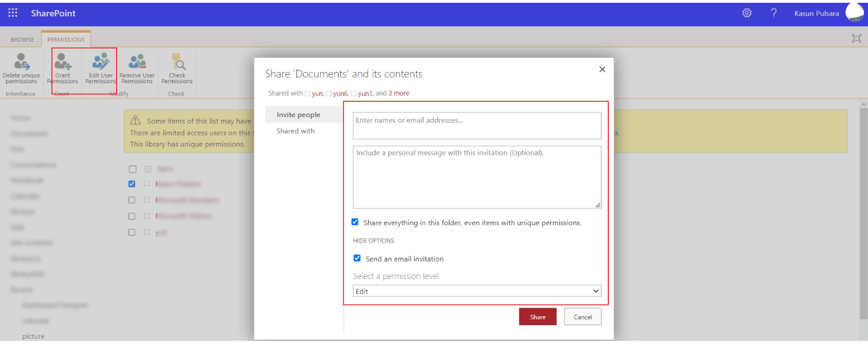Switch to Shared with in dialog
This screenshot has height=346, width=868.
[x=295, y=131]
